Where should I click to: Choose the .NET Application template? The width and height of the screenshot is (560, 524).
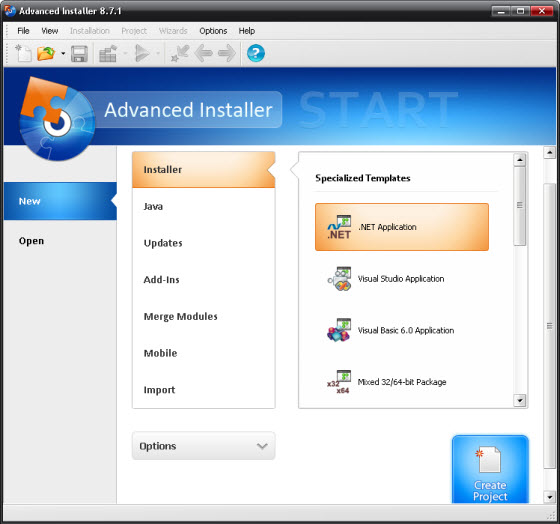(402, 227)
